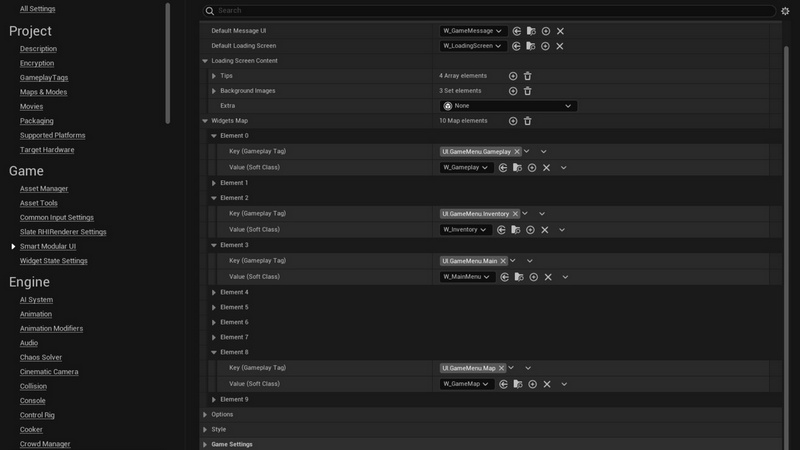This screenshot has height=450, width=800.
Task: Open Gameplay Tags project settings
Action: pyautogui.click(x=44, y=78)
